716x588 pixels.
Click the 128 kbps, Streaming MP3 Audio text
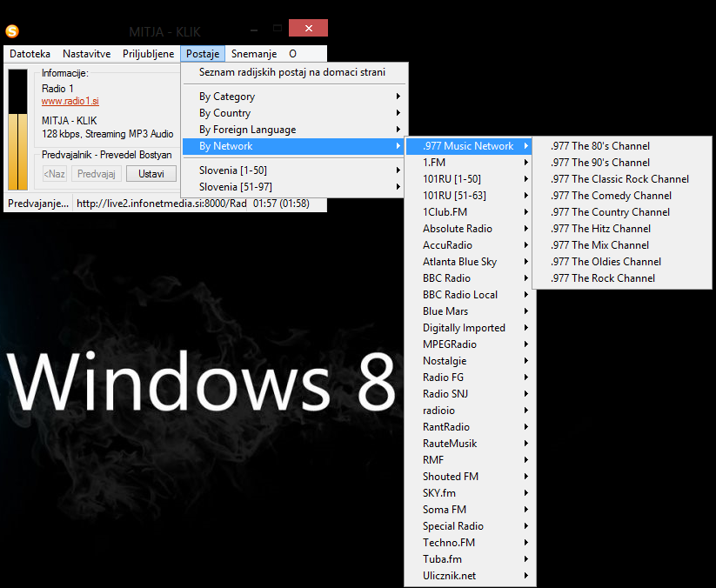click(x=108, y=134)
